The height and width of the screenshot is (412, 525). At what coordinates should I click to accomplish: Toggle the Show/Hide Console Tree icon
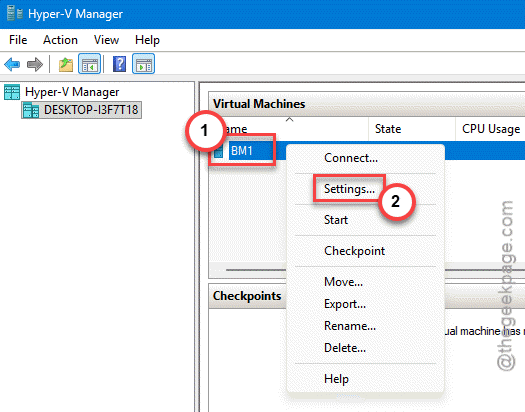point(89,64)
